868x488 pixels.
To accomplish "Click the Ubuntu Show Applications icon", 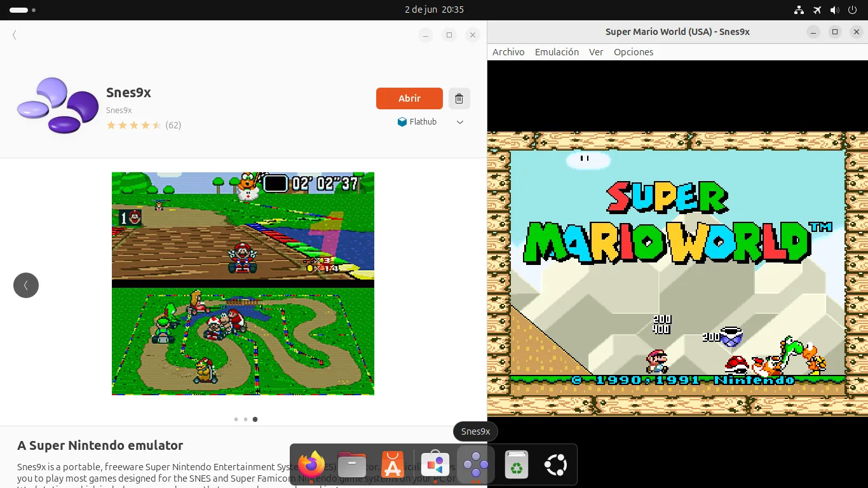I will tap(556, 465).
